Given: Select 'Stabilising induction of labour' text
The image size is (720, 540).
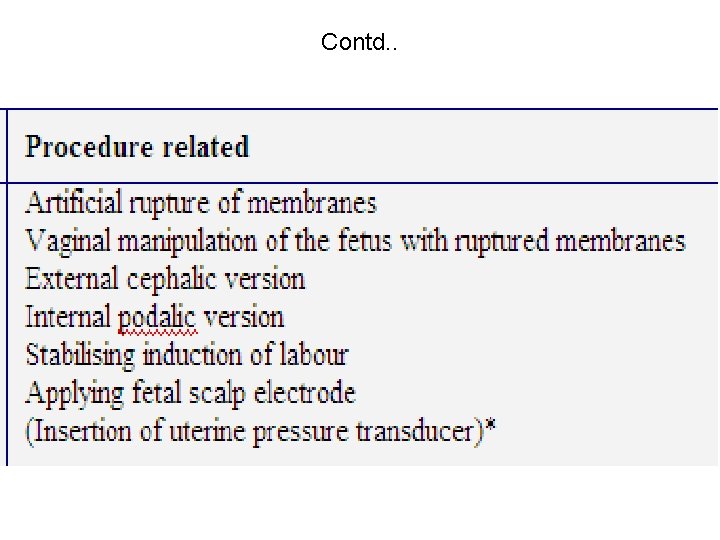Looking at the screenshot, I should (187, 355).
